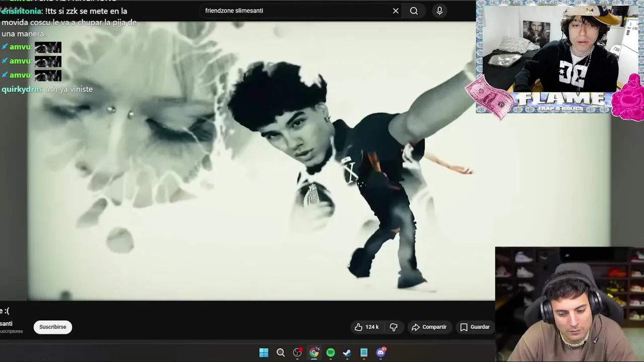Open Steam from the taskbar

347,352
